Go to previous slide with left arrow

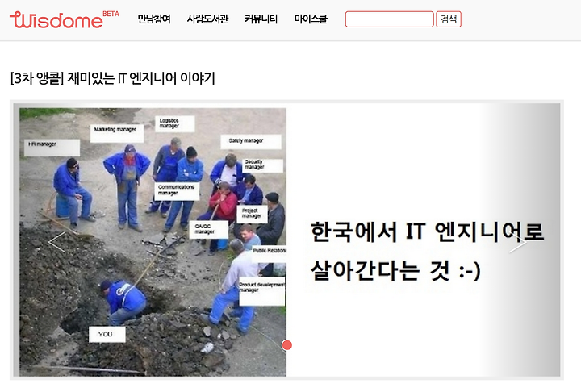click(x=56, y=242)
